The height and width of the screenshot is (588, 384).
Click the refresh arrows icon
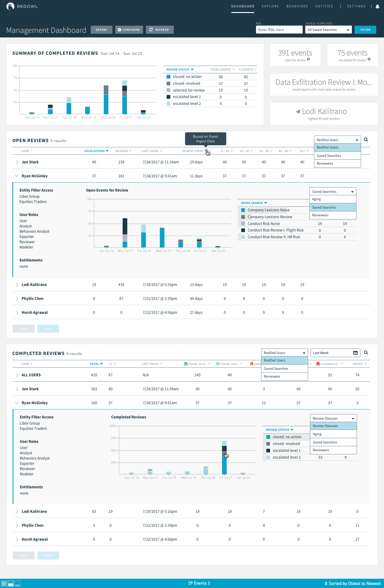click(151, 30)
